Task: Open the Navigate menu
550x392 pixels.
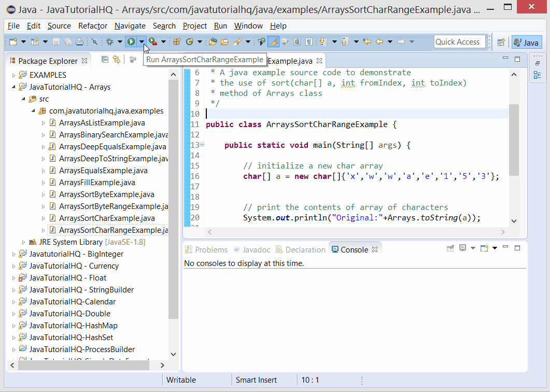Action: tap(130, 26)
